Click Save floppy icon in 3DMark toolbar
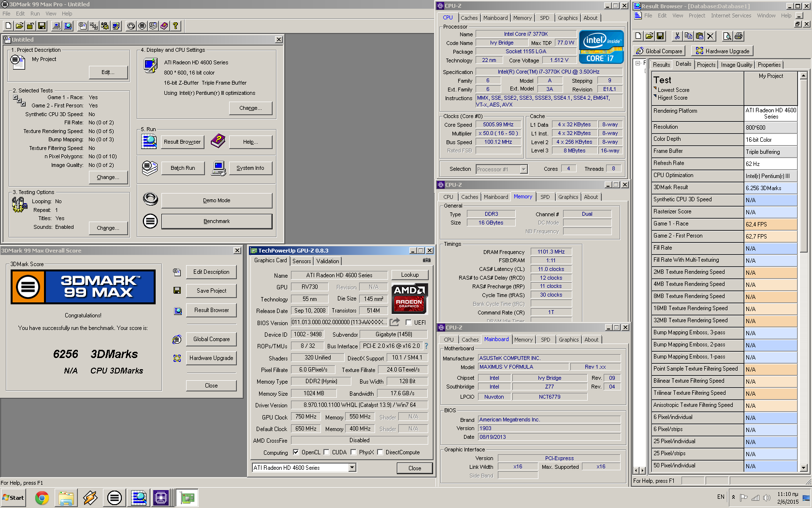This screenshot has width=812, height=508. [42, 26]
